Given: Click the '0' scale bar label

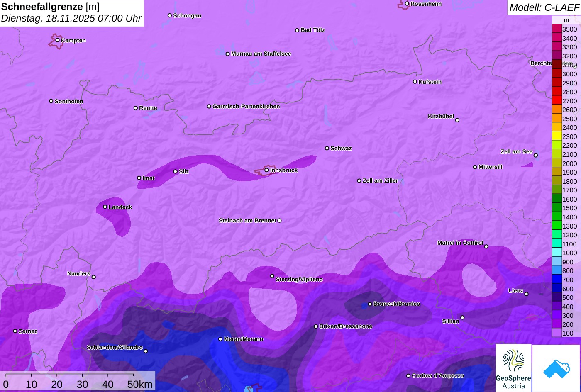Looking at the screenshot, I should 6,385.
